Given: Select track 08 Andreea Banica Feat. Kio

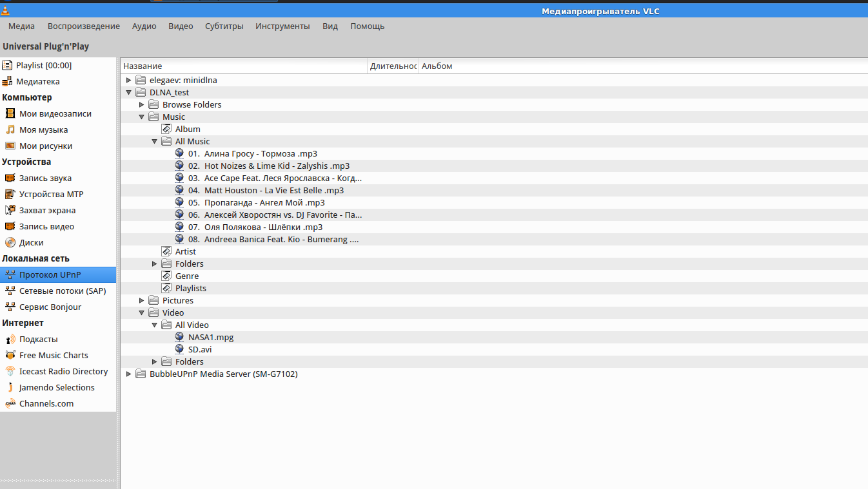Looking at the screenshot, I should (x=273, y=239).
